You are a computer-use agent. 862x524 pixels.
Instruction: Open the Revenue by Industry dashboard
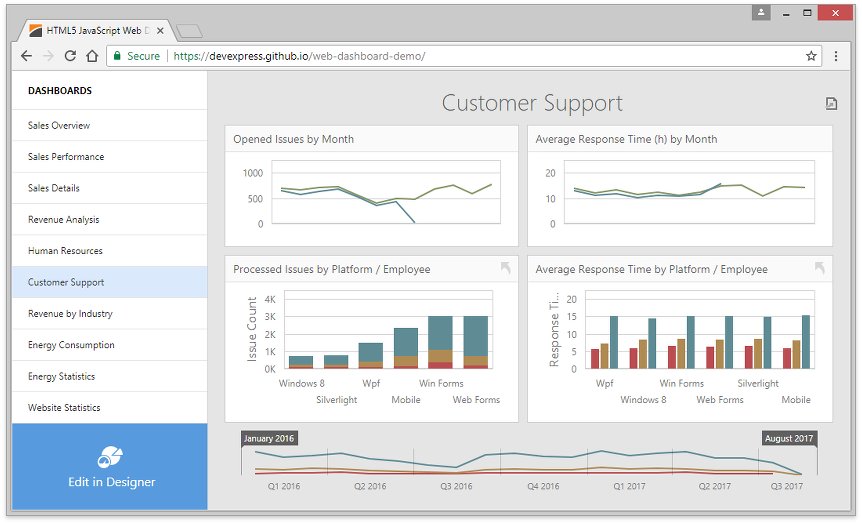(x=110, y=313)
